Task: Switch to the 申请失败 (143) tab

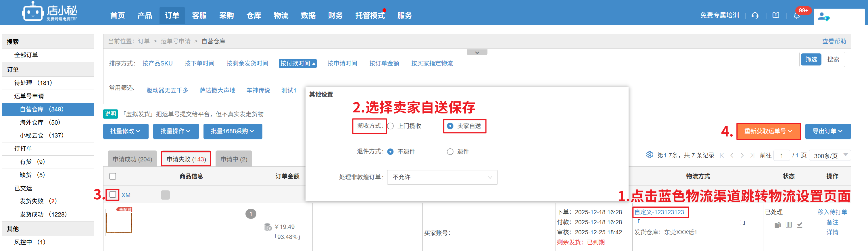Action: click(x=186, y=159)
